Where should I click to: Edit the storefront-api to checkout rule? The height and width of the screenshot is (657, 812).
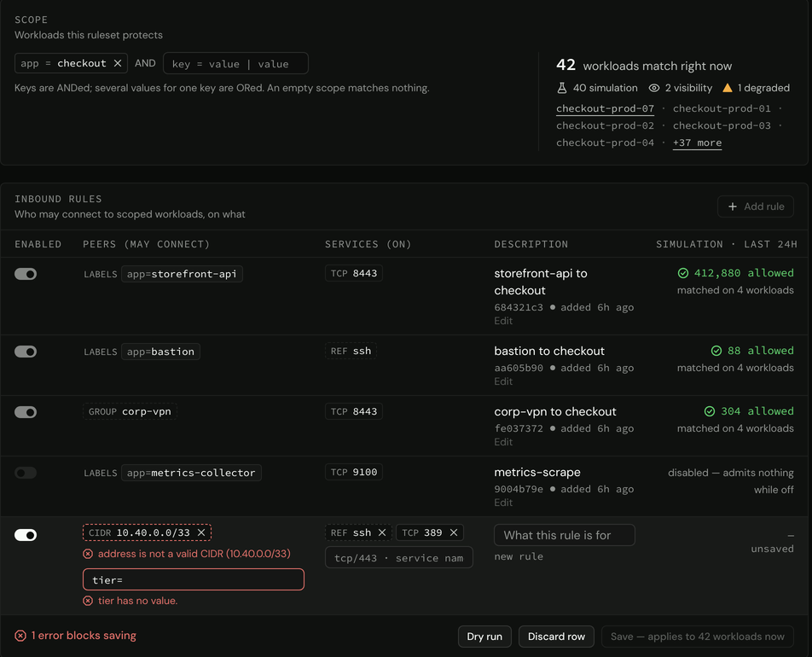[503, 321]
